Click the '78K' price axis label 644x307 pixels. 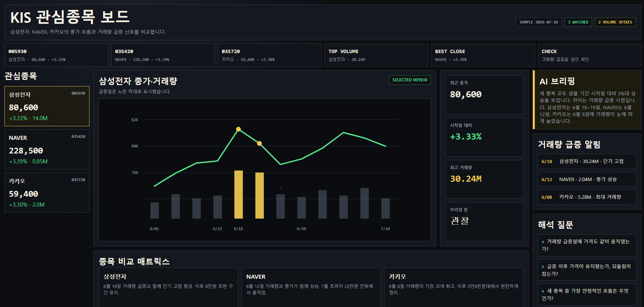click(x=135, y=173)
